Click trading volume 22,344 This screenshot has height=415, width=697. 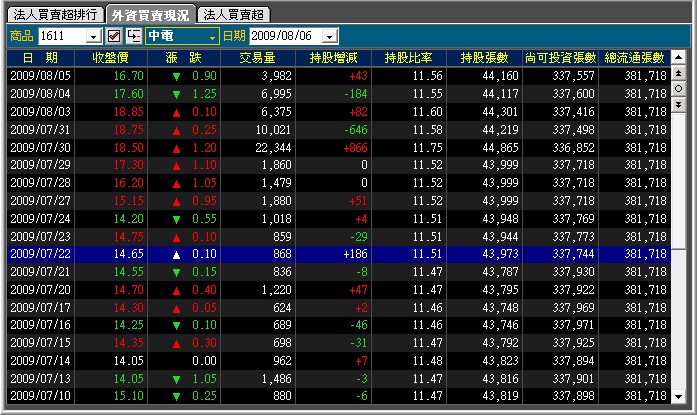click(273, 148)
